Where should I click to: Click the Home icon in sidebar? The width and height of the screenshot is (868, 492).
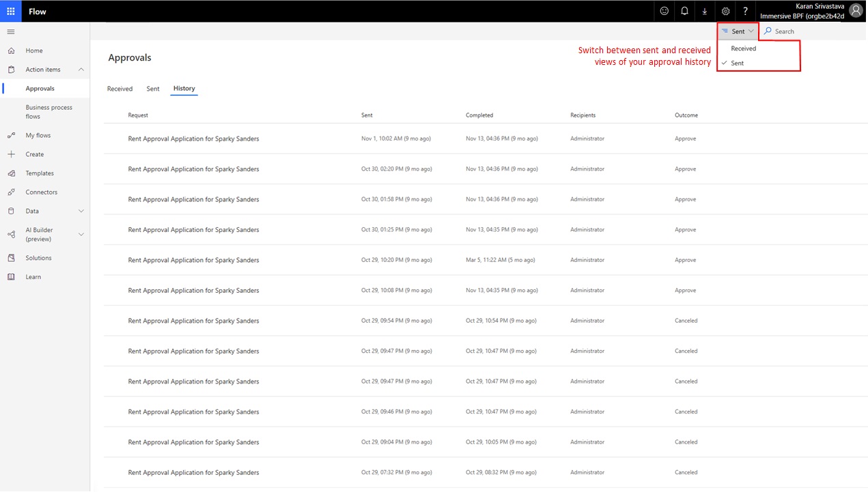pos(11,50)
